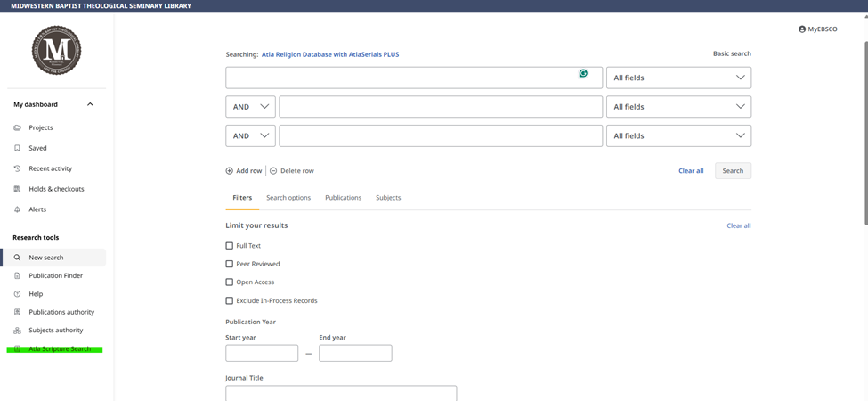868x401 pixels.
Task: Open the third row AND operator dropdown
Action: (250, 135)
